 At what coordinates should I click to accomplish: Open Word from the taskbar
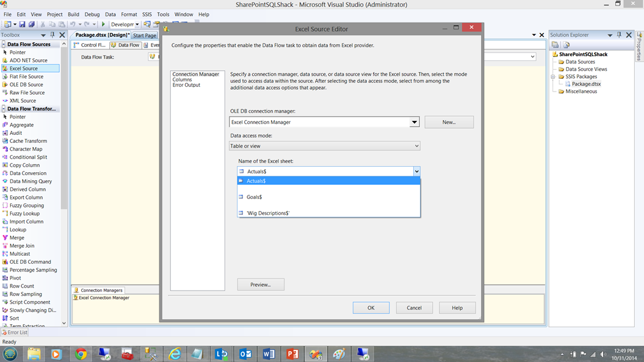[x=269, y=354]
